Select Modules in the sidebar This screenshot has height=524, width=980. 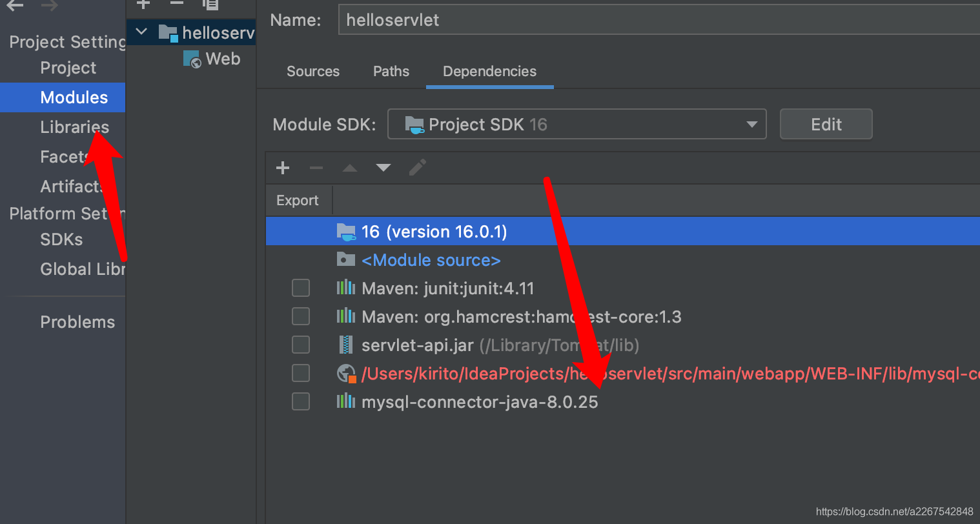(63, 97)
